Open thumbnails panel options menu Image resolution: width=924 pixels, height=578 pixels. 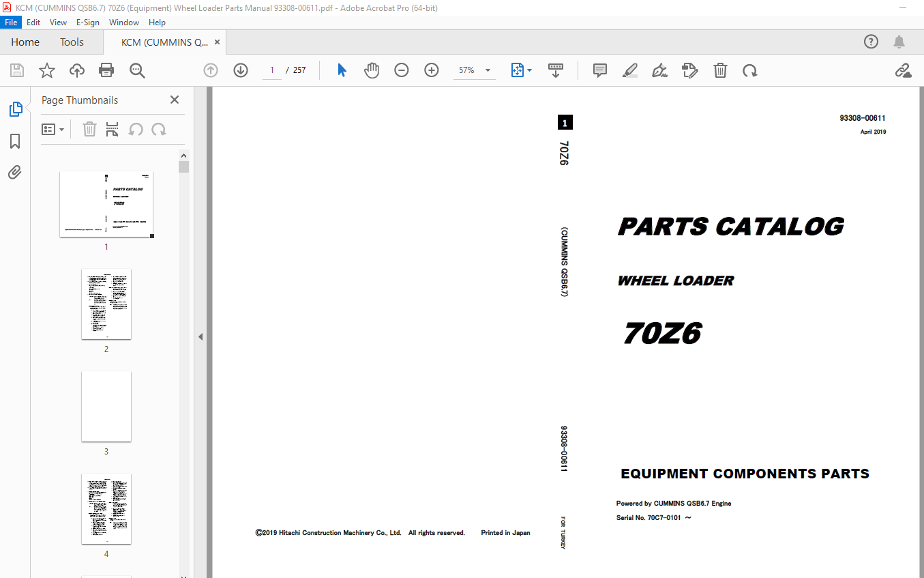coord(53,129)
